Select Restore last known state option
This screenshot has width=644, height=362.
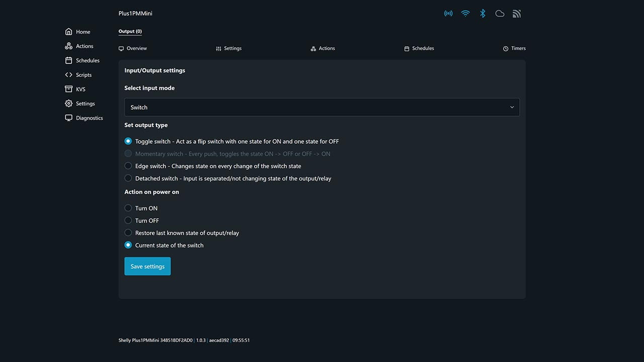(x=128, y=233)
